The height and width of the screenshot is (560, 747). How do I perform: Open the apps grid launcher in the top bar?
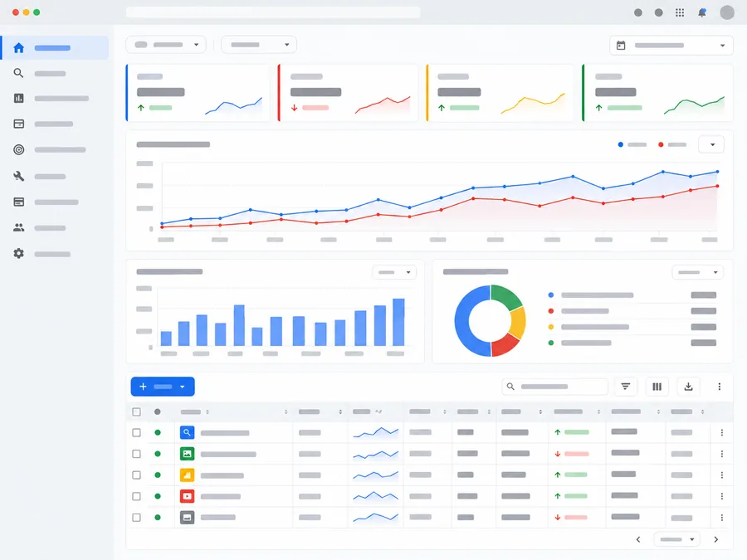click(680, 12)
